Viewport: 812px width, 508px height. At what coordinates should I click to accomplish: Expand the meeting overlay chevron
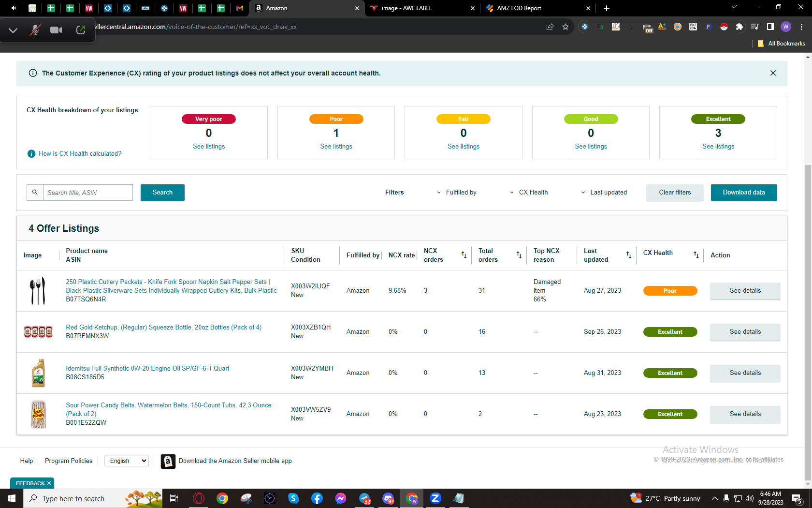pyautogui.click(x=13, y=30)
